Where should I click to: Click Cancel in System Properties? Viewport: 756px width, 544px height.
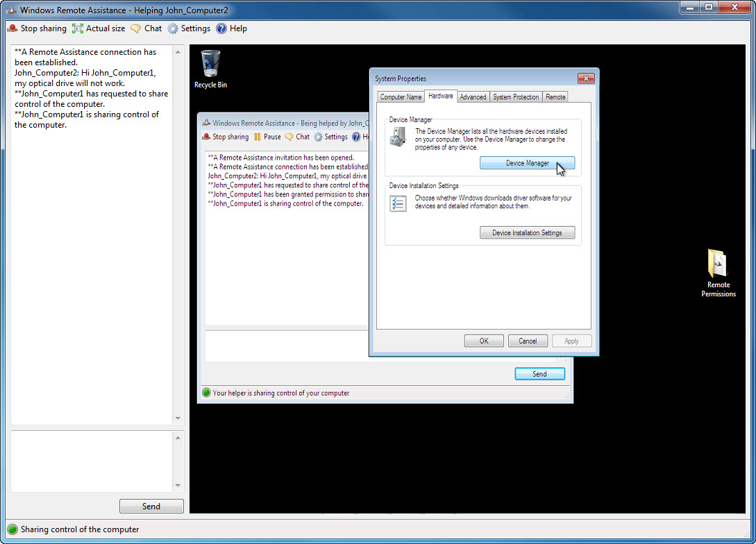(528, 341)
